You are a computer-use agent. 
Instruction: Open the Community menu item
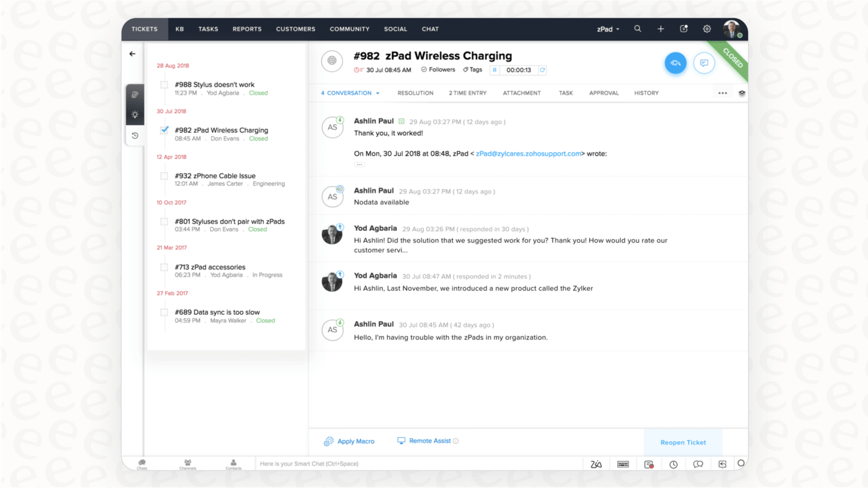pos(349,29)
